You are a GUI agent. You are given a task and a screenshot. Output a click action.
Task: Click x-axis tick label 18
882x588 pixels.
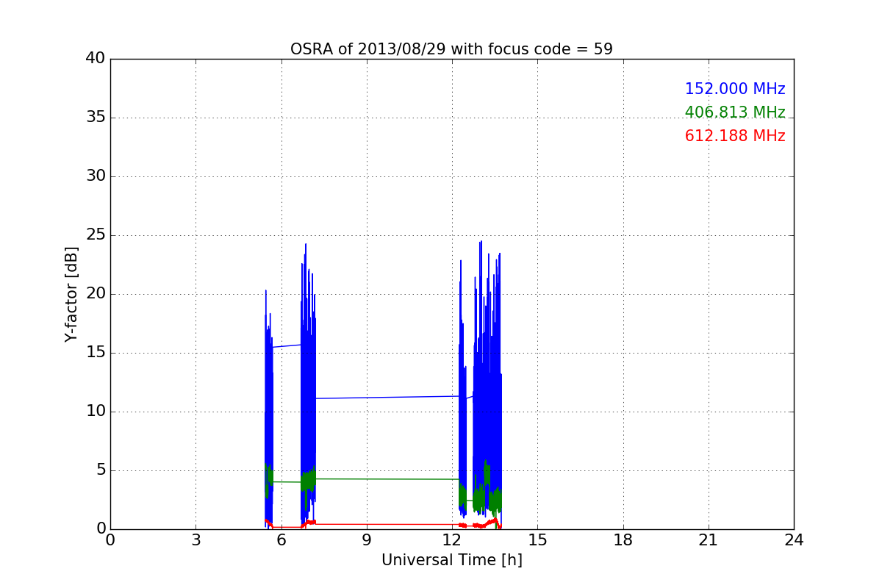coord(623,540)
